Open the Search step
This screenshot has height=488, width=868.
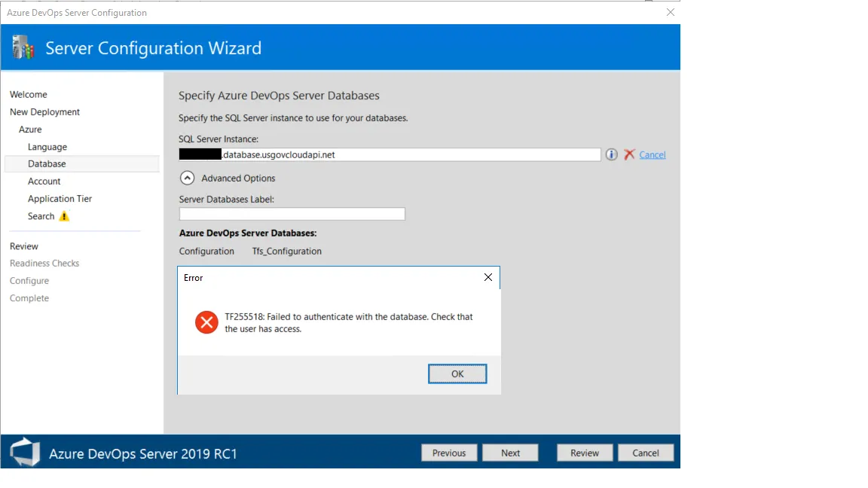[41, 216]
